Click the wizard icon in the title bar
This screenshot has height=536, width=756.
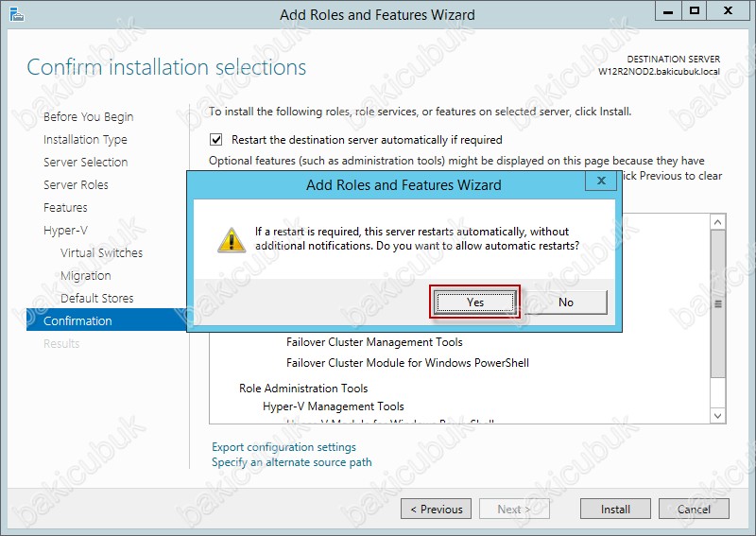pos(16,14)
